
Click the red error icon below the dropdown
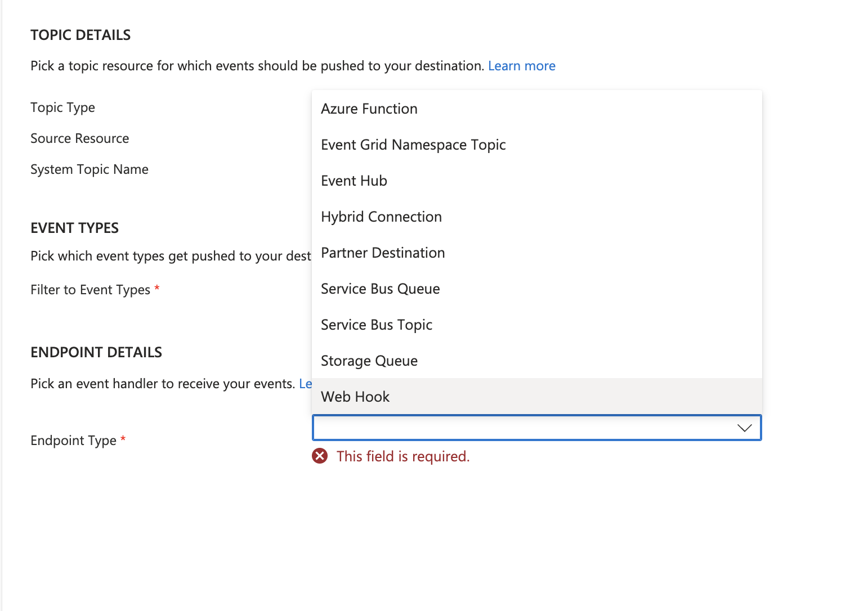point(320,456)
